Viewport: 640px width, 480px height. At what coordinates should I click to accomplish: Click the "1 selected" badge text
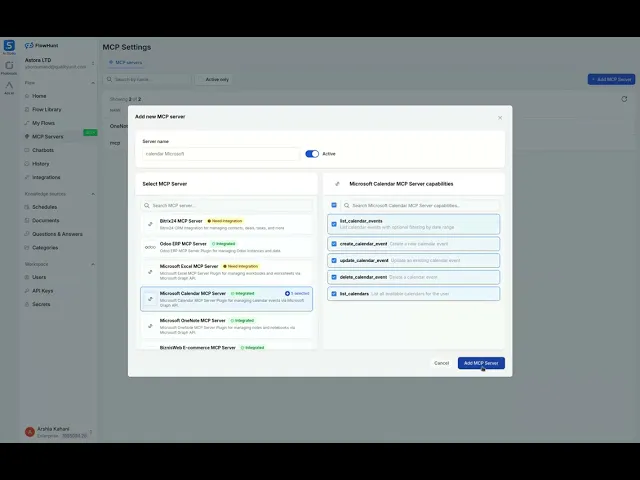point(300,293)
